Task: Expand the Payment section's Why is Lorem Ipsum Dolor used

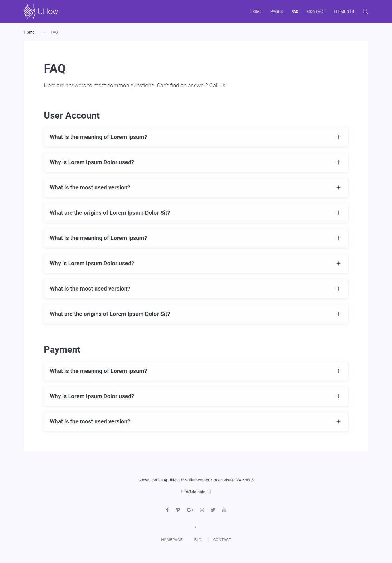Action: coord(92,396)
